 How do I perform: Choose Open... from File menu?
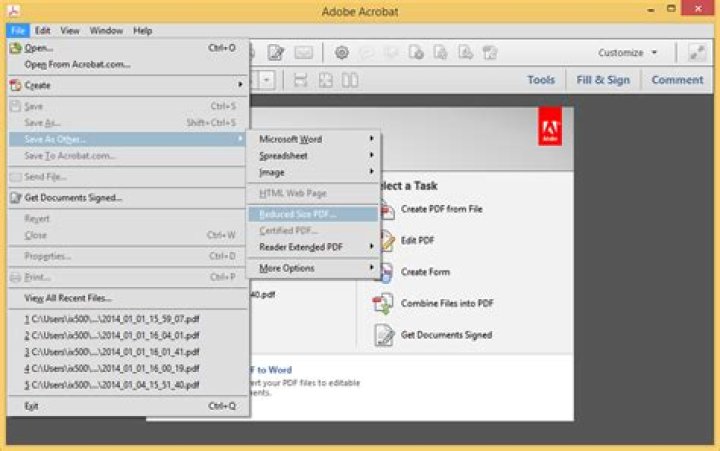pos(128,48)
